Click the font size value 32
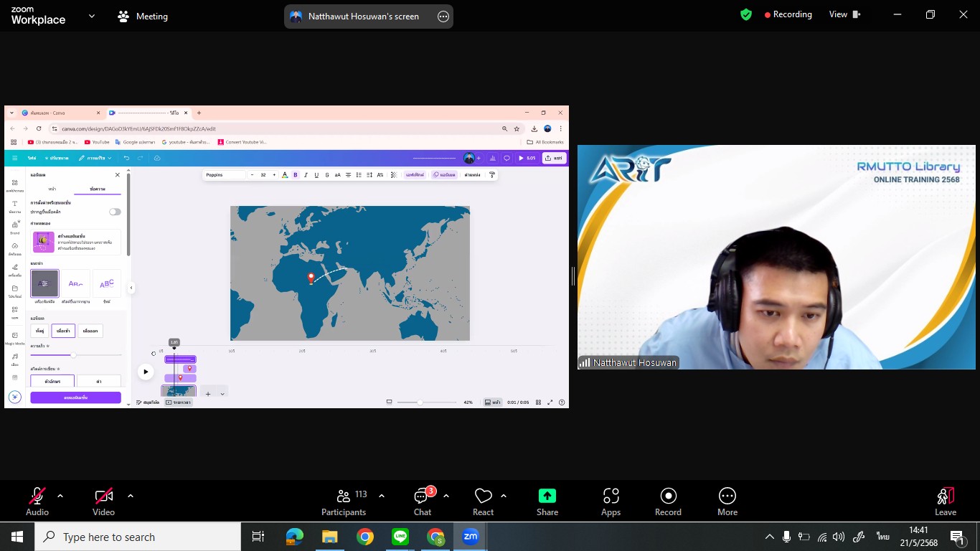Viewport: 980px width, 551px height. (263, 175)
